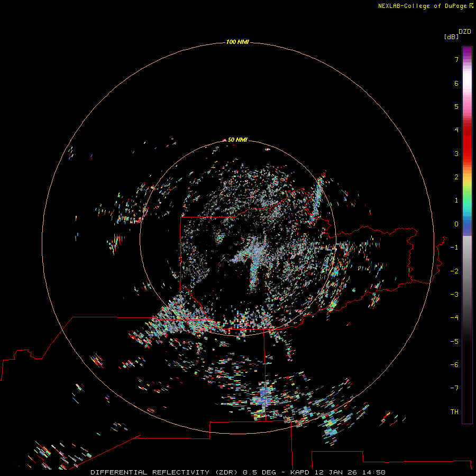Click the -4 value on color scale
The height and width of the screenshot is (476, 476).
454,318
